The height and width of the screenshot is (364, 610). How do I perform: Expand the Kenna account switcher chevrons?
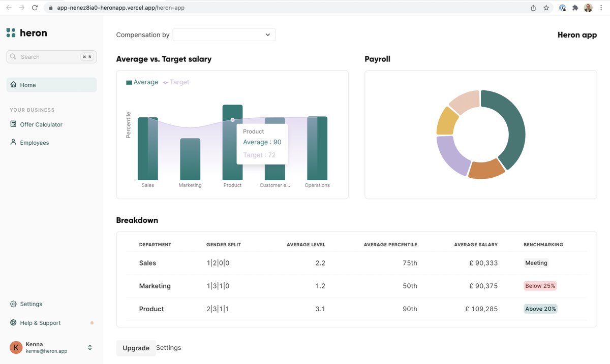click(x=90, y=347)
